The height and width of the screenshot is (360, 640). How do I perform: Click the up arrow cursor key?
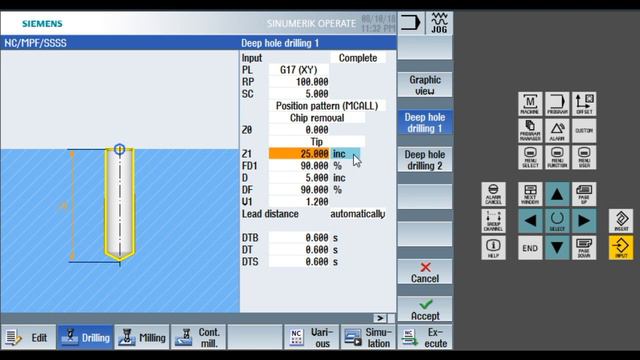tap(557, 194)
